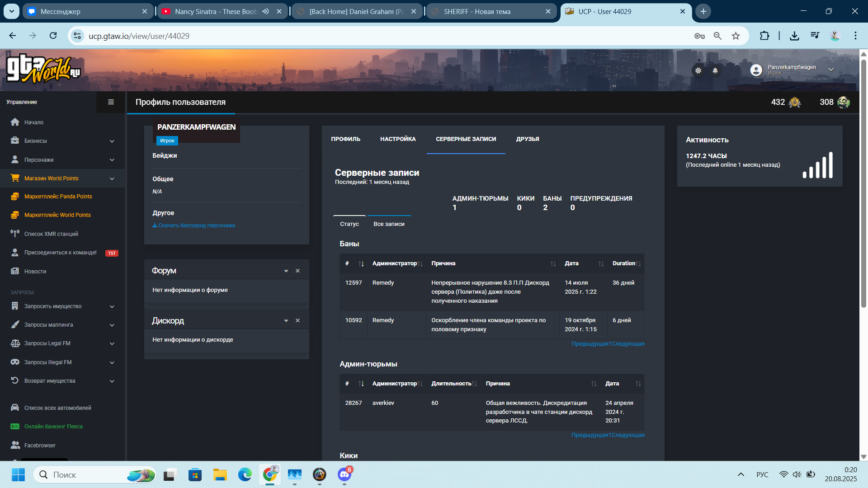Click the Windows taskbar search box
The image size is (868, 488).
pyautogui.click(x=95, y=474)
